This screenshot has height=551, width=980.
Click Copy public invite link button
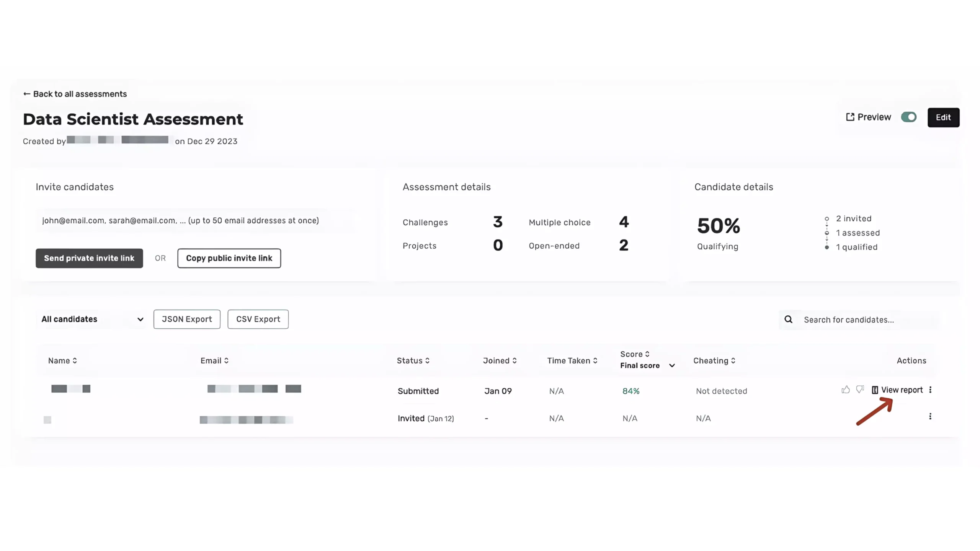229,258
